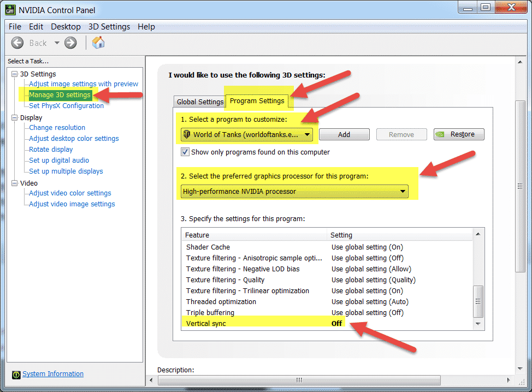This screenshot has height=392, width=532.
Task: Click the Back arrow icon
Action: point(17,43)
